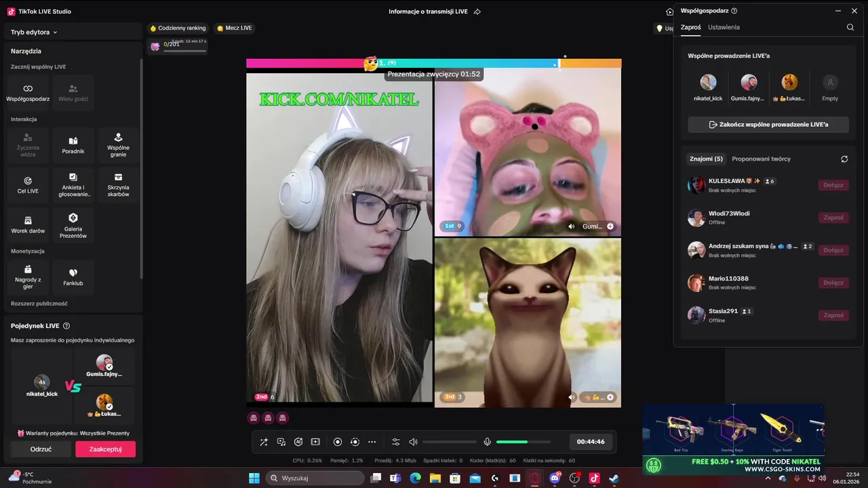Click the share arrow next to LIVE info
Screen dimensions: 868x488
(x=477, y=12)
